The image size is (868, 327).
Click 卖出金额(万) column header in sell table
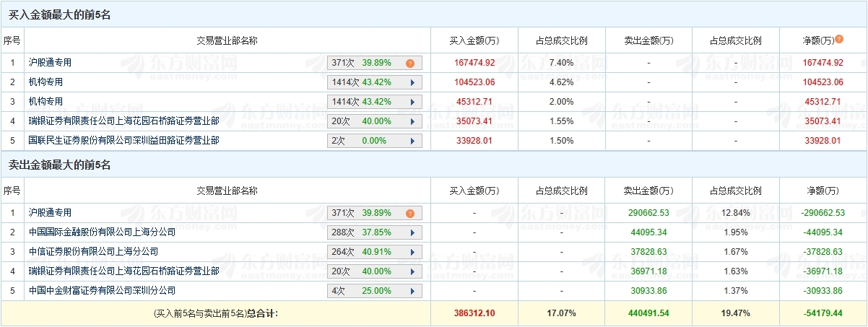pos(648,191)
